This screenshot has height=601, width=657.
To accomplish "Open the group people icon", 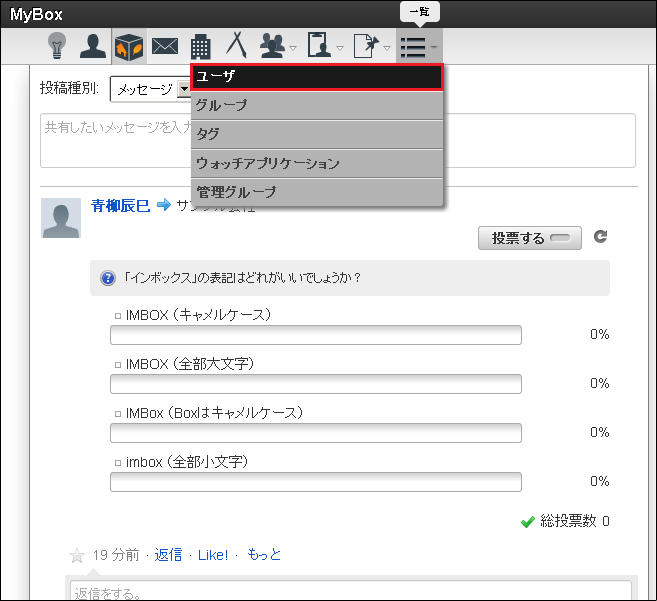I will click(x=272, y=46).
